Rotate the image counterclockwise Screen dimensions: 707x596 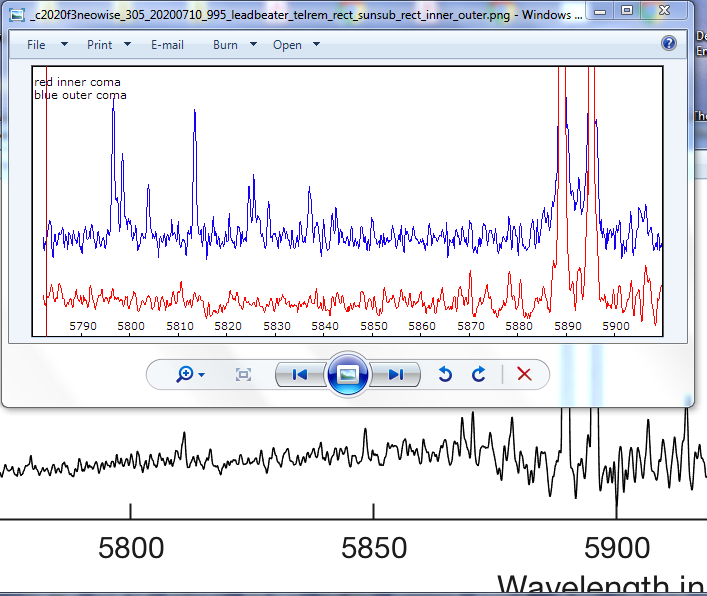(446, 374)
